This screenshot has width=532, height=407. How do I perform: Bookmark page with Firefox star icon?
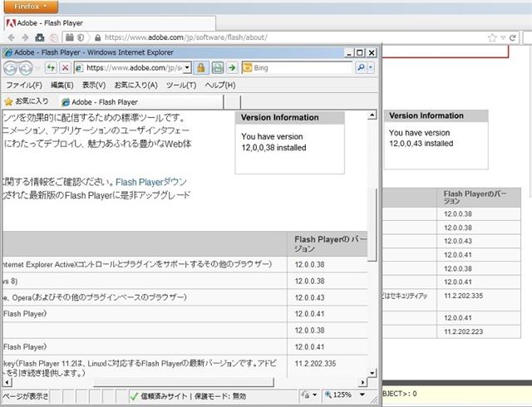coord(492,37)
